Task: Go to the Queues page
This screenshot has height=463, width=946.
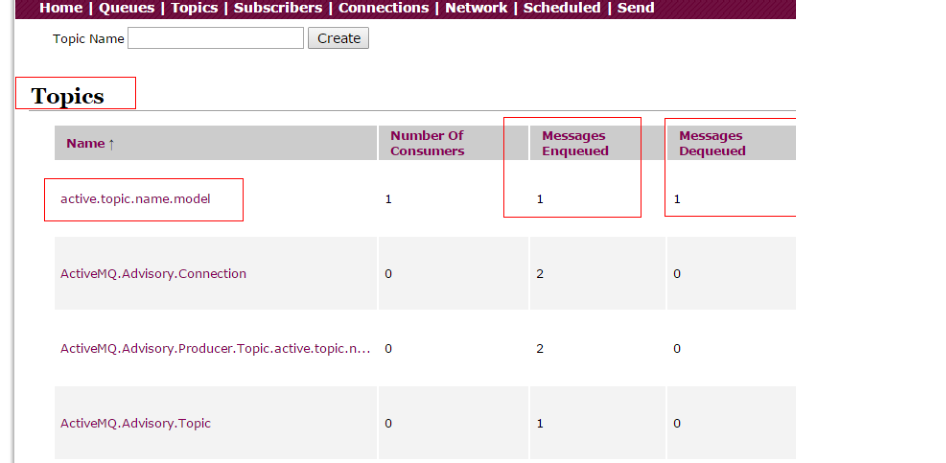Action: [126, 8]
